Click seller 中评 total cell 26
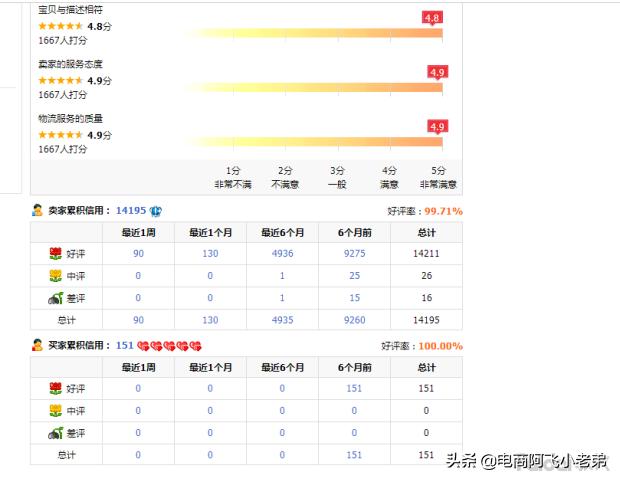The height and width of the screenshot is (482, 620). (x=426, y=276)
